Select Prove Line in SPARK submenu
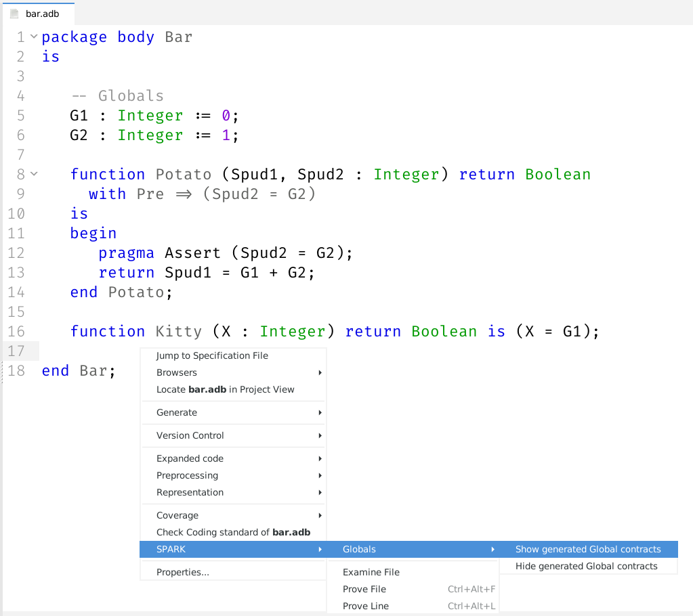This screenshot has height=616, width=693. click(x=366, y=606)
